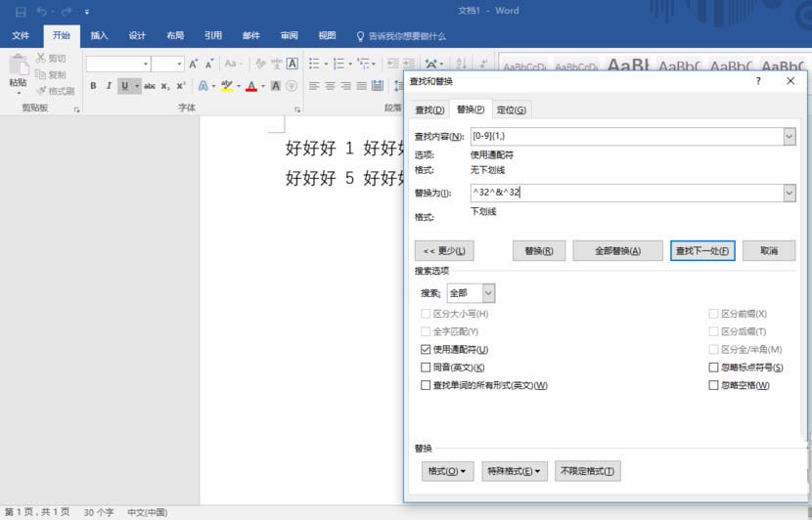Click the Character Border icon
The image size is (812, 520).
click(x=293, y=64)
